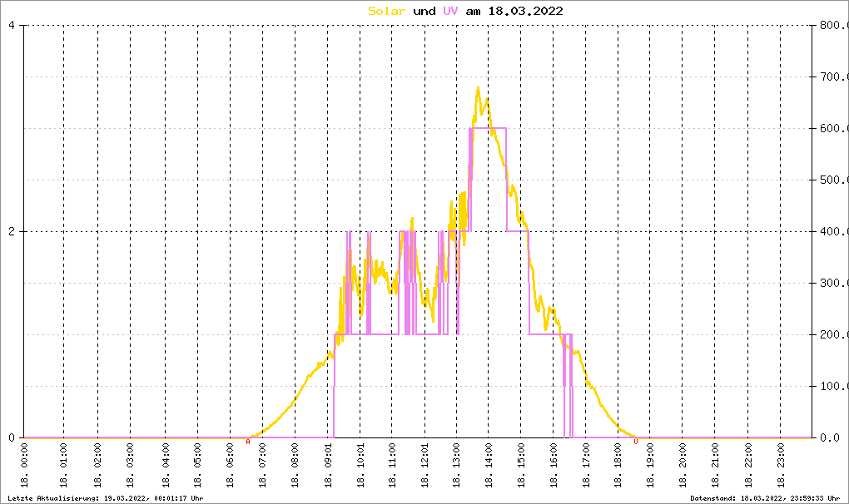Click the time label '18. 23:00'
The image size is (849, 504).
click(x=780, y=466)
